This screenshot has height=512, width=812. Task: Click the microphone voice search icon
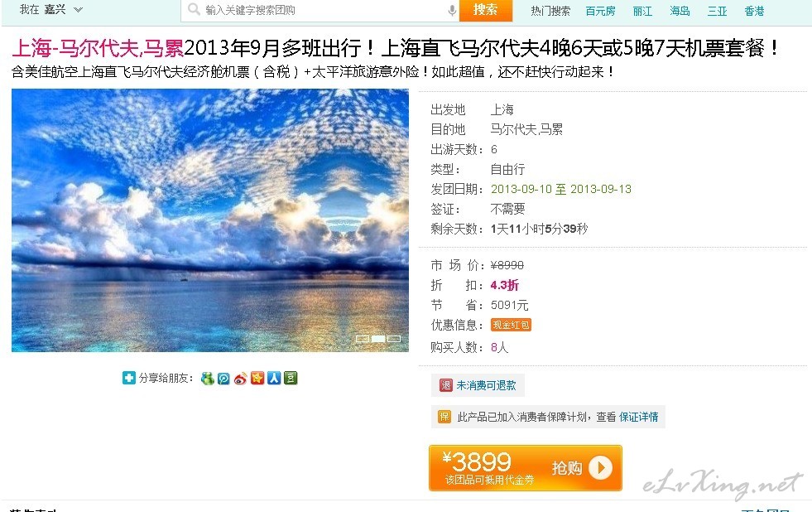coord(452,11)
